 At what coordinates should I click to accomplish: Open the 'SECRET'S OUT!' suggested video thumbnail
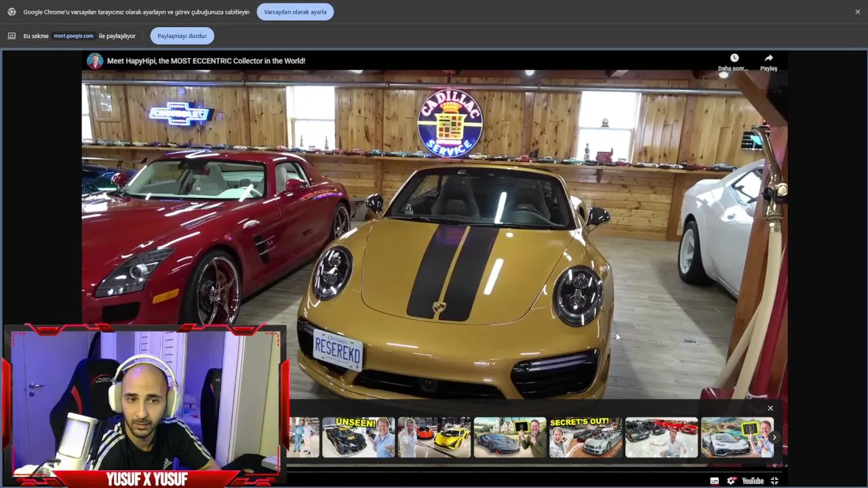pyautogui.click(x=586, y=437)
